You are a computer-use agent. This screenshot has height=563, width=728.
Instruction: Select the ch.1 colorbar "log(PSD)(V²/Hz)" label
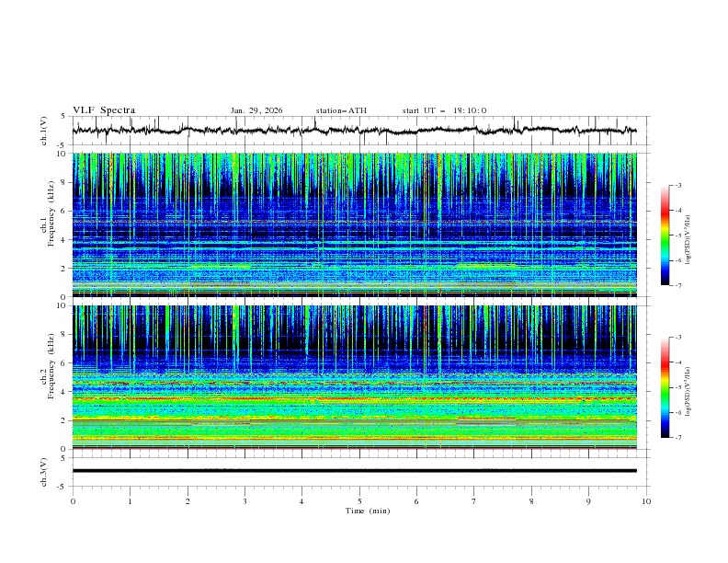(688, 240)
